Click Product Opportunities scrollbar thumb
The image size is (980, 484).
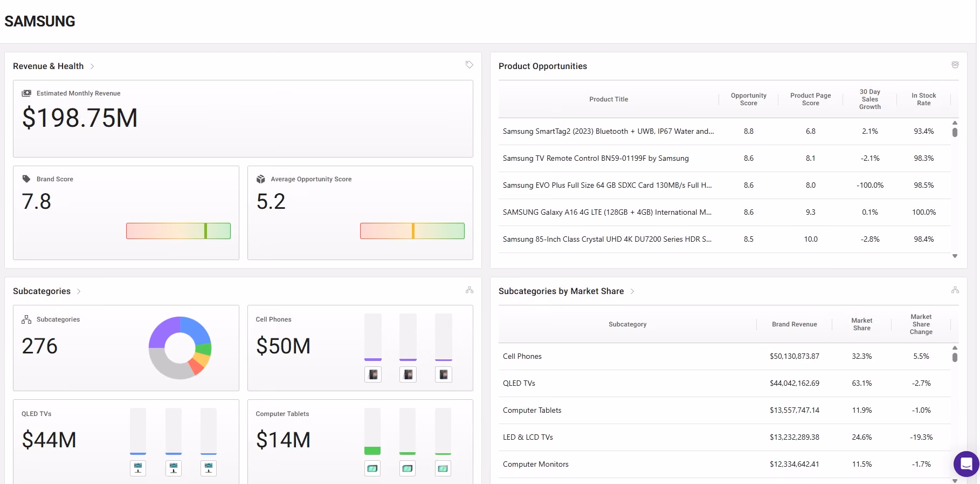(x=955, y=132)
